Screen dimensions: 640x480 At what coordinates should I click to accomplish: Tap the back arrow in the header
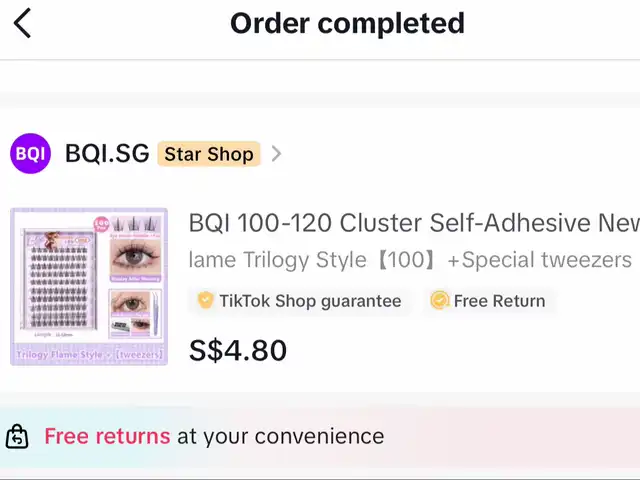click(22, 23)
